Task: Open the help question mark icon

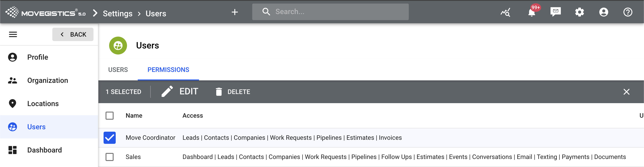Action: [x=627, y=12]
